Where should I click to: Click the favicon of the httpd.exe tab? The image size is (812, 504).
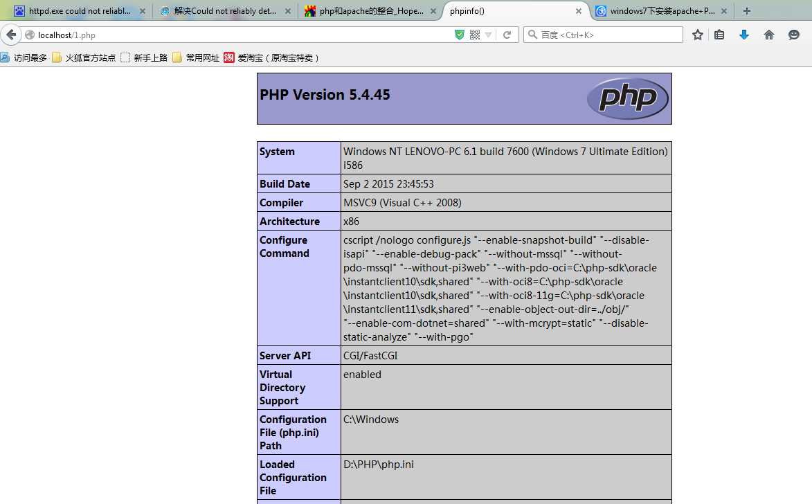tap(19, 11)
